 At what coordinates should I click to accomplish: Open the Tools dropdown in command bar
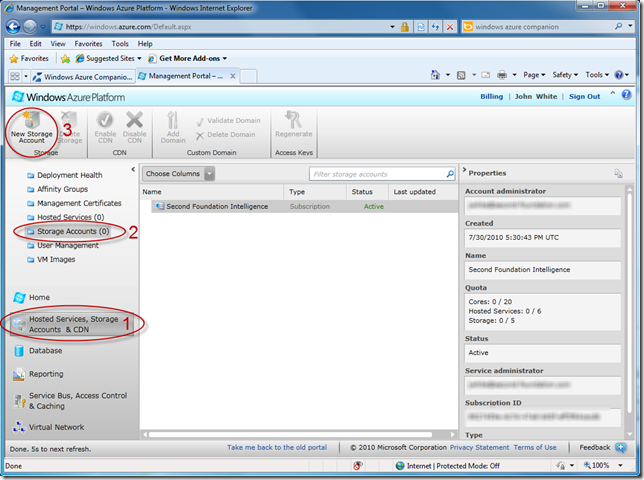tap(597, 75)
